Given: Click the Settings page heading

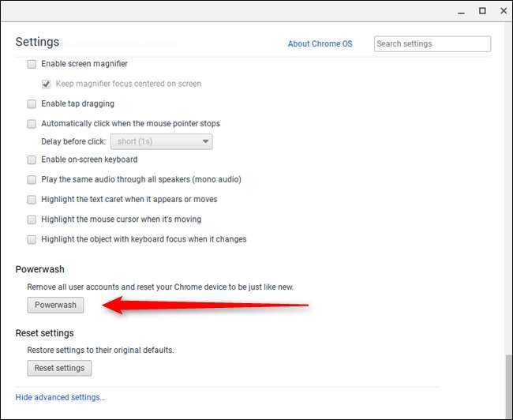Looking at the screenshot, I should pos(37,42).
